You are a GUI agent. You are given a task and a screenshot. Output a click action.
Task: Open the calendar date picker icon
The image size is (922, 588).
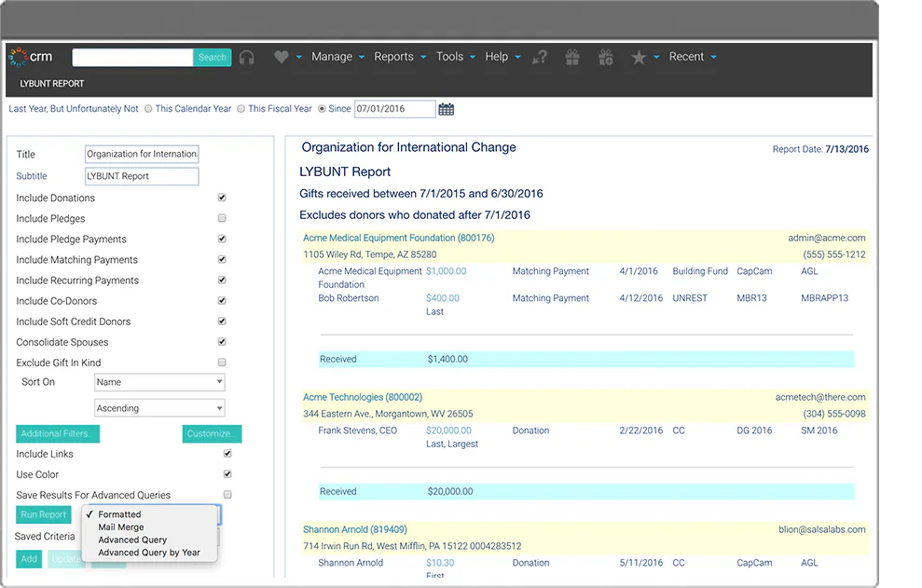[447, 109]
